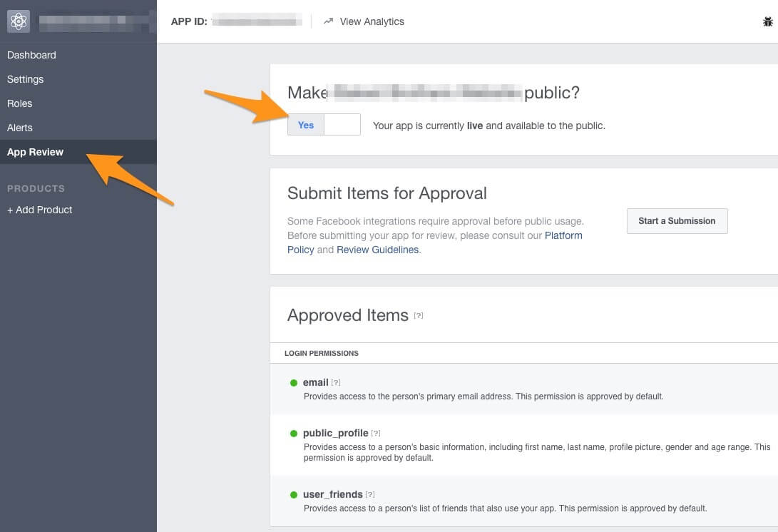
Task: Click the green status dot for email
Action: point(294,383)
